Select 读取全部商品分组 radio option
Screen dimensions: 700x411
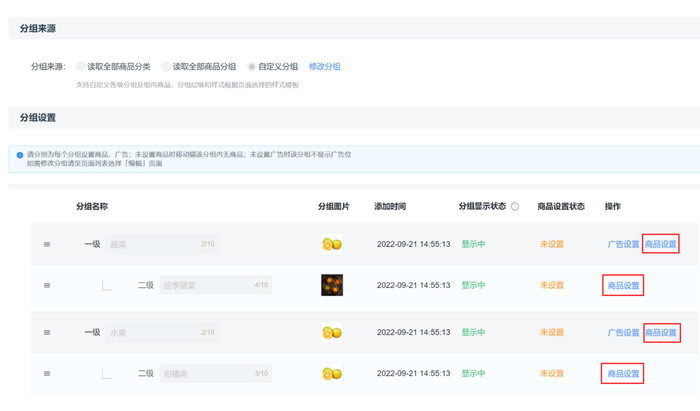click(x=166, y=66)
